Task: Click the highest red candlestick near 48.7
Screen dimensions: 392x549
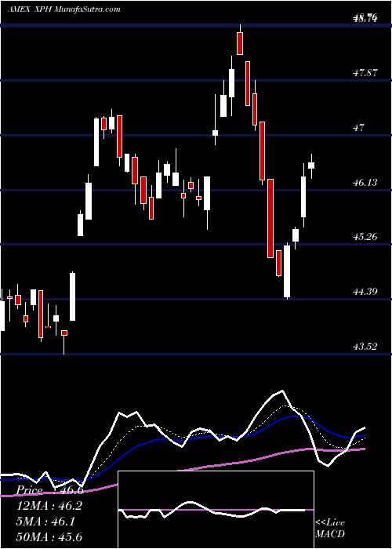Action: [240, 43]
